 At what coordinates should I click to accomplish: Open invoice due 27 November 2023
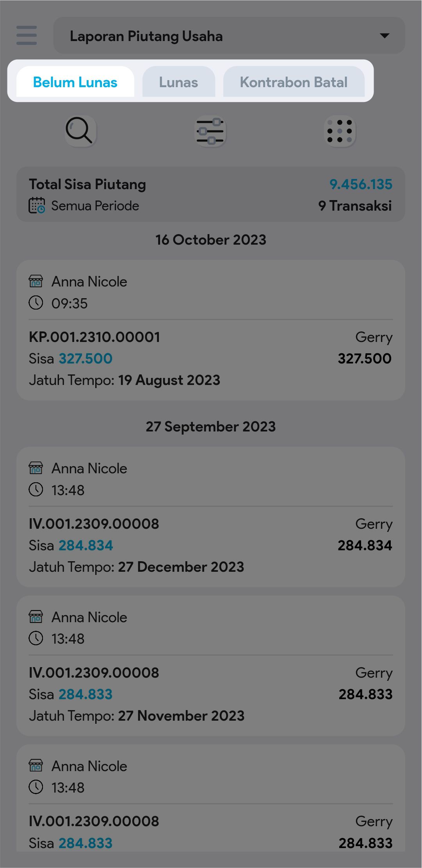tap(211, 694)
